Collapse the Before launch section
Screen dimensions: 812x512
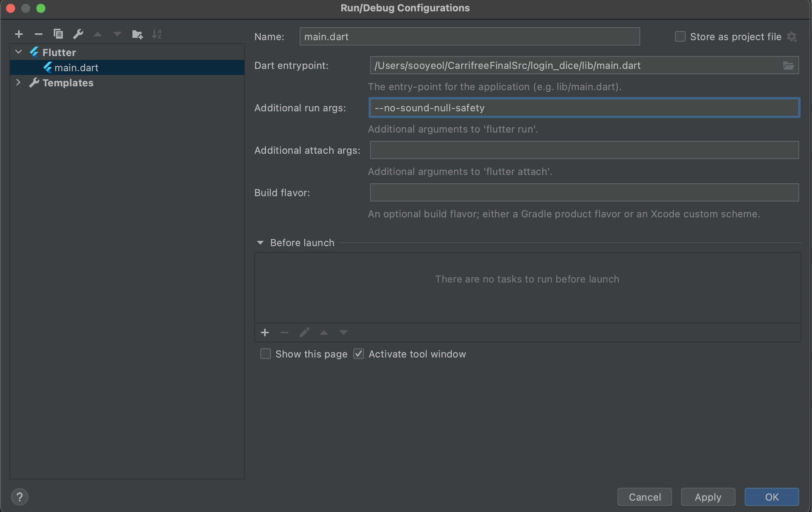[x=260, y=243]
